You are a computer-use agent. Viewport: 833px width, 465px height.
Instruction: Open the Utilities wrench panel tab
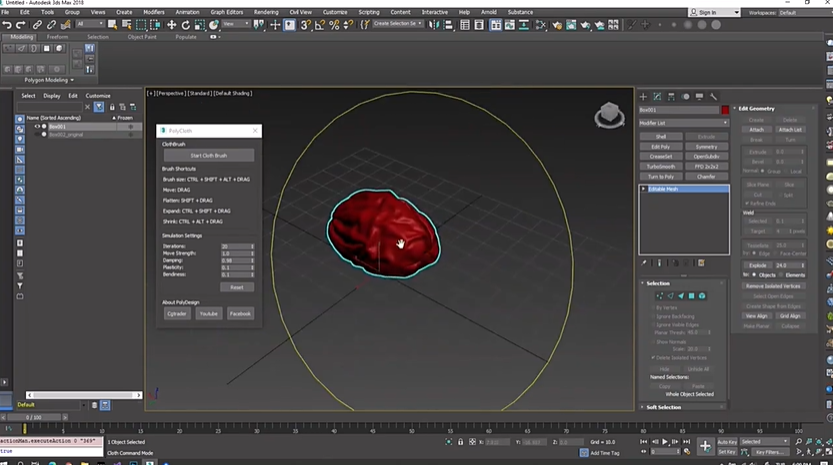(713, 97)
